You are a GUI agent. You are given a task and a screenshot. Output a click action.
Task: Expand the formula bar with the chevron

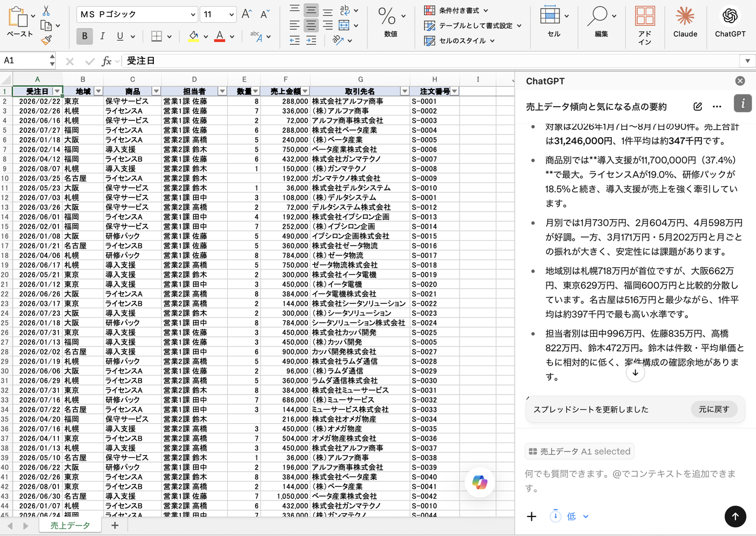747,61
